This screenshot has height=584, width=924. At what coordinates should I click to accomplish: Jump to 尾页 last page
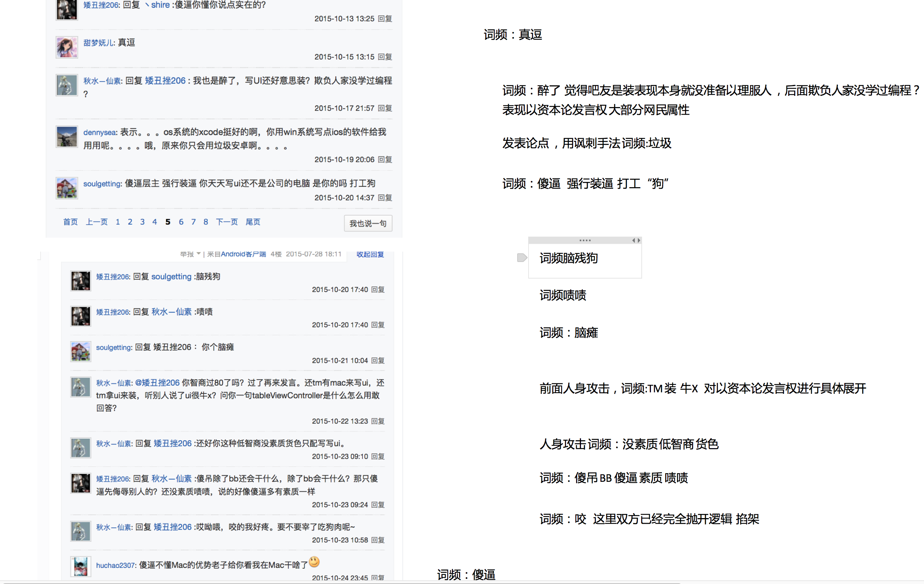(253, 222)
